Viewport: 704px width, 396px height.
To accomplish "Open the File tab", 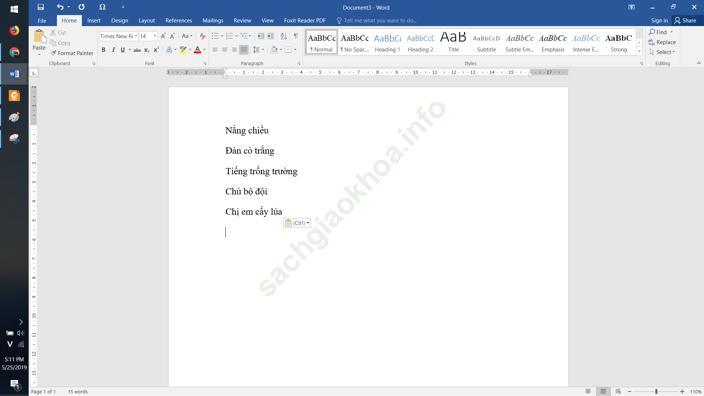I will click(x=42, y=21).
